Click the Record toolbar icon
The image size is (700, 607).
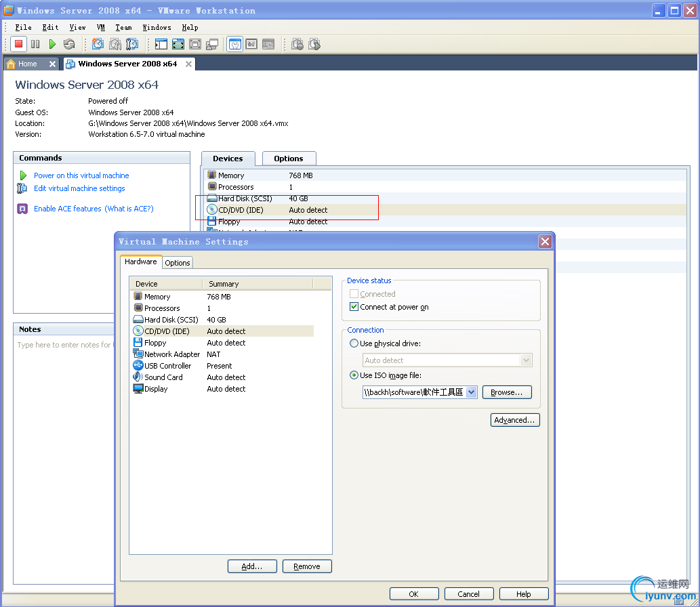pyautogui.click(x=297, y=44)
